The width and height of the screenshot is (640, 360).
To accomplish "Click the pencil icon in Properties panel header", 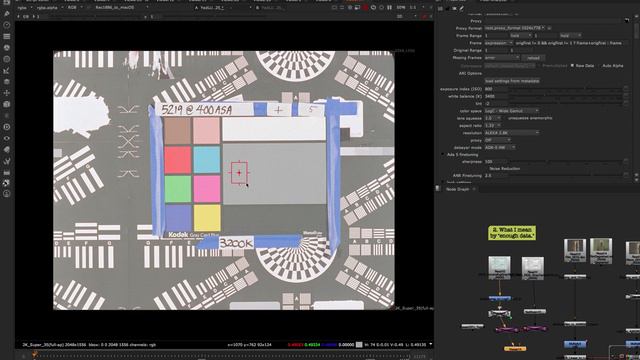I will tap(462, 8).
